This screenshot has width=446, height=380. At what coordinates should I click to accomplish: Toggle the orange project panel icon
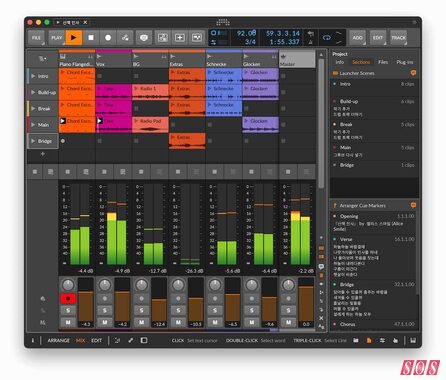tap(369, 340)
